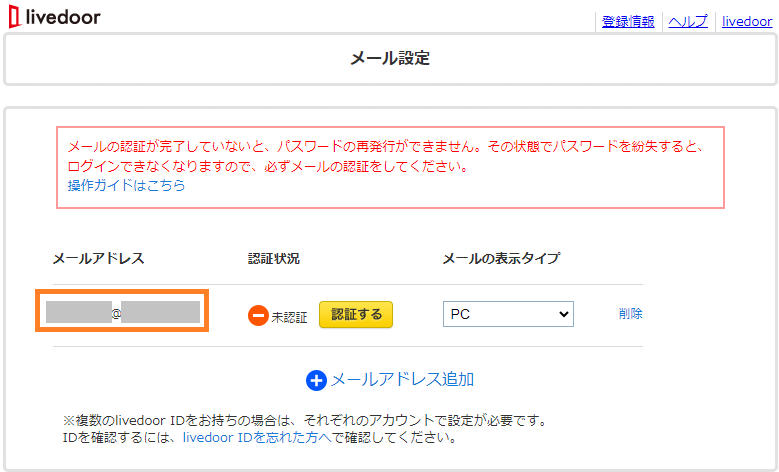Screen dimensions: 779x472
Task: Open the livedoor IDを忘れた方へ link
Action: pos(257,438)
